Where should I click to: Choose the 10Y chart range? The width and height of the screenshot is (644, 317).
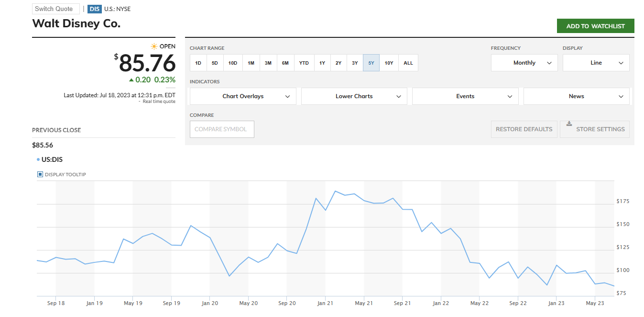(389, 63)
